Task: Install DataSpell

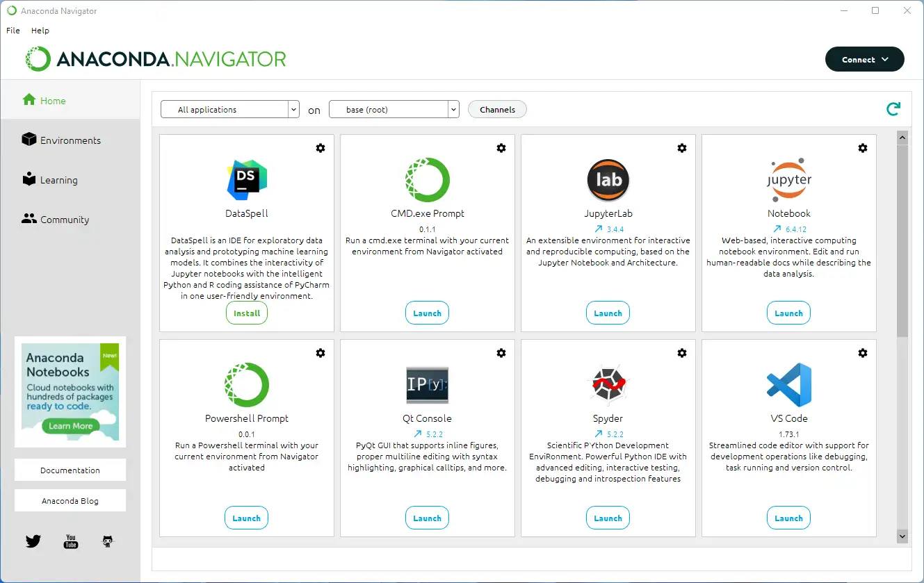Action: click(247, 313)
